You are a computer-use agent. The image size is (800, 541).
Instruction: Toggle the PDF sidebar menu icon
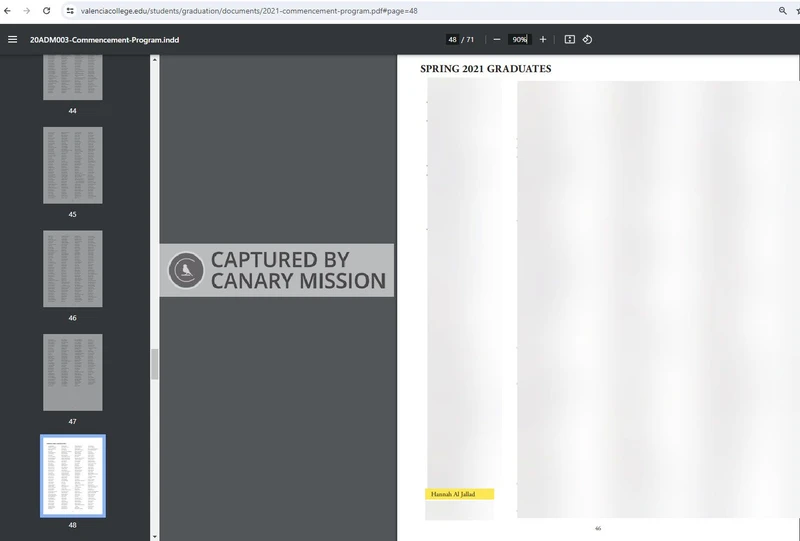tap(12, 40)
